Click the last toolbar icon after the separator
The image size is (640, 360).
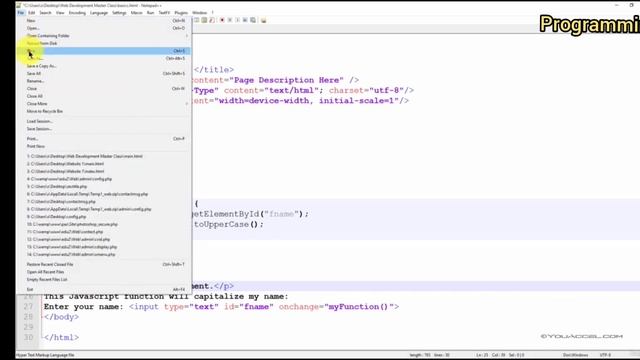pyautogui.click(x=264, y=20)
